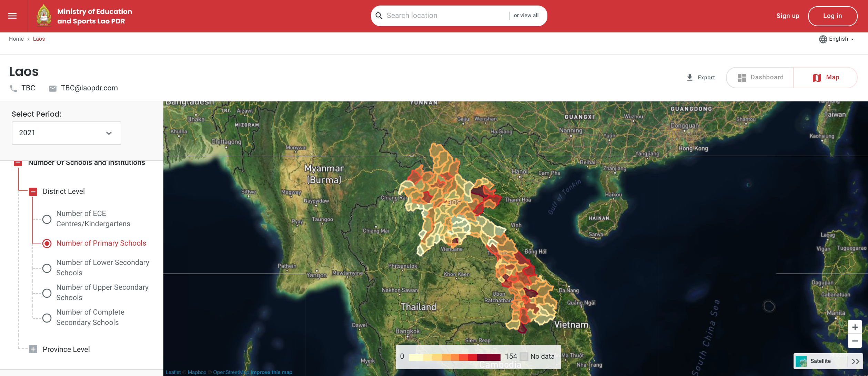This screenshot has width=868, height=376.
Task: Select Number of Primary Schools radio
Action: (47, 244)
